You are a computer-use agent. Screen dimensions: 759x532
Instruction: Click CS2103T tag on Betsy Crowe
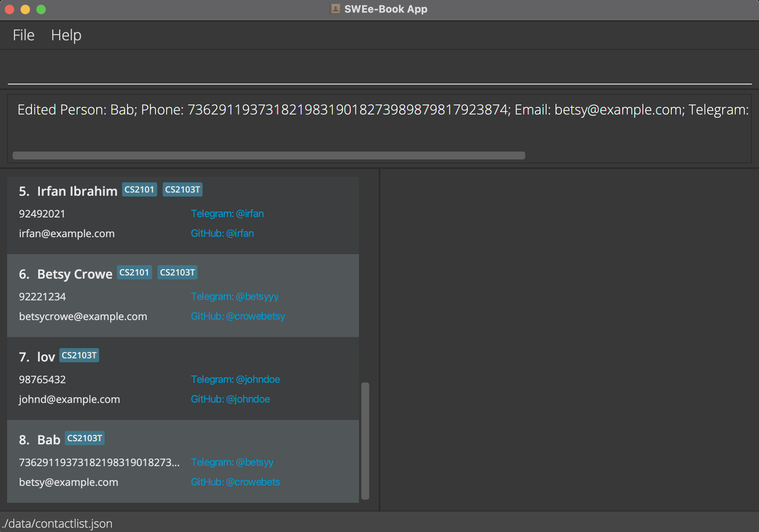[177, 272]
